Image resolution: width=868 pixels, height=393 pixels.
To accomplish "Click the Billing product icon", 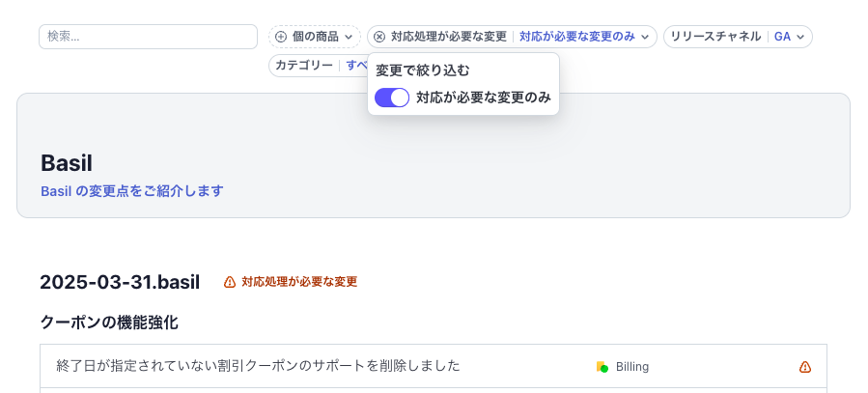I will point(602,367).
